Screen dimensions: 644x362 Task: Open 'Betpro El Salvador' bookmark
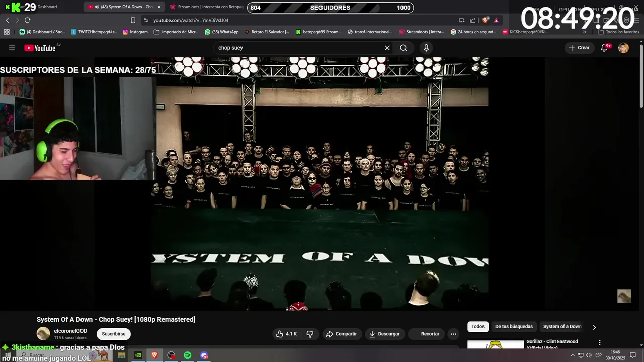[x=267, y=32]
